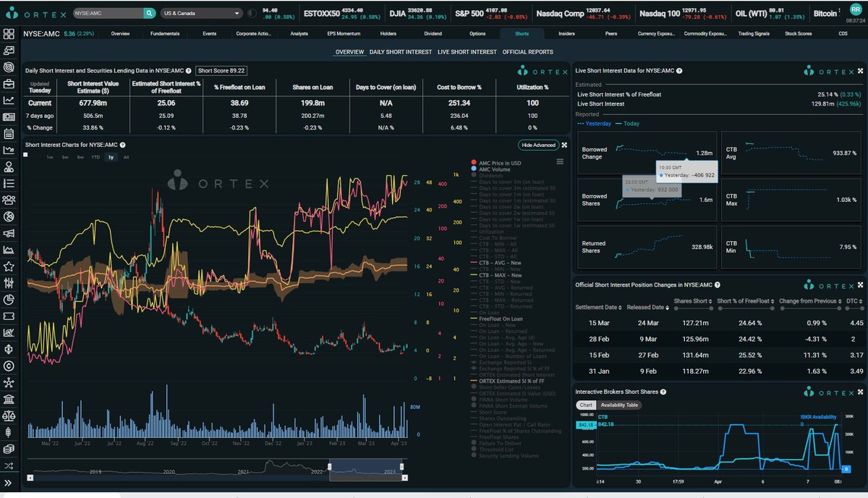This screenshot has width=868, height=498.
Task: Go to DAILY SHORT INTEREST sub-tab
Action: tap(400, 52)
